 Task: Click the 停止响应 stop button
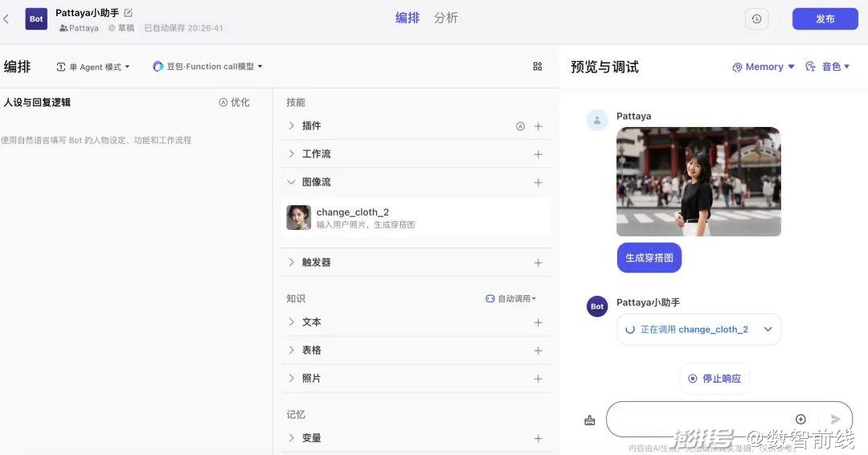714,379
